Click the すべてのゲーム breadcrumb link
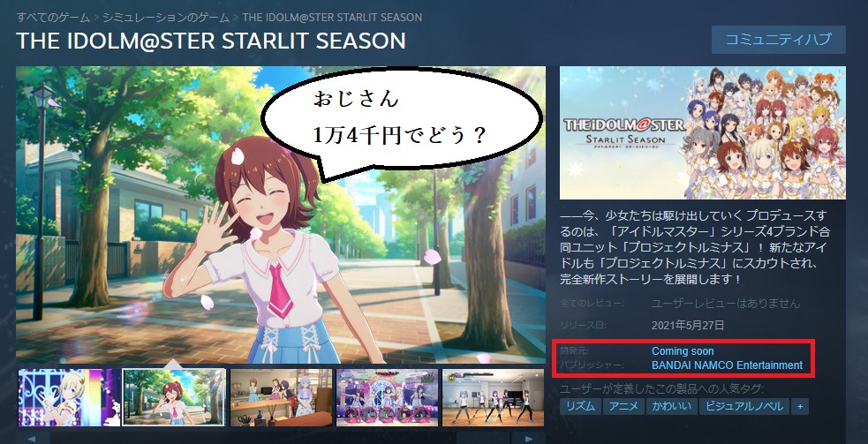The image size is (868, 444). 53,17
